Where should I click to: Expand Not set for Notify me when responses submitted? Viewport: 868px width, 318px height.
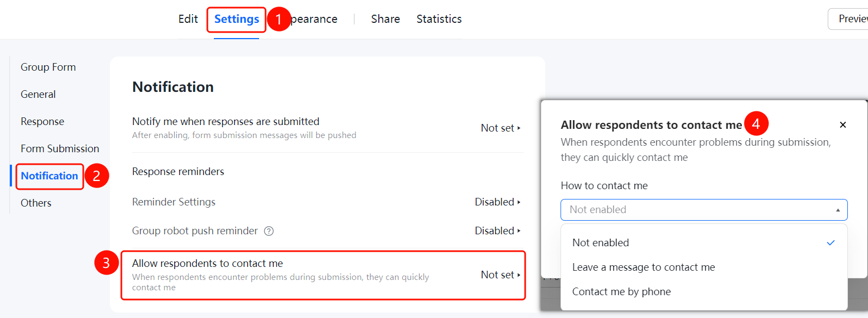[x=501, y=128]
